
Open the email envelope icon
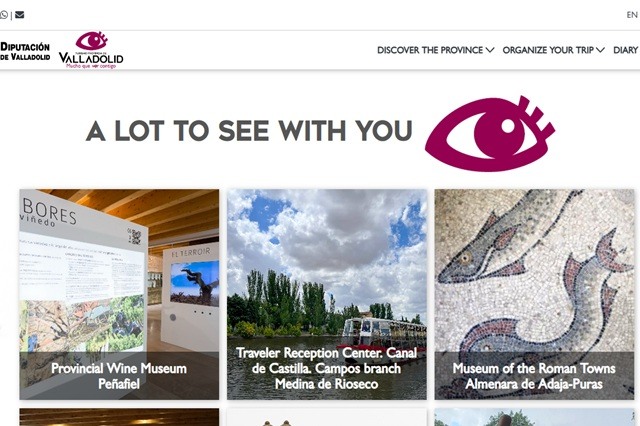[x=19, y=15]
